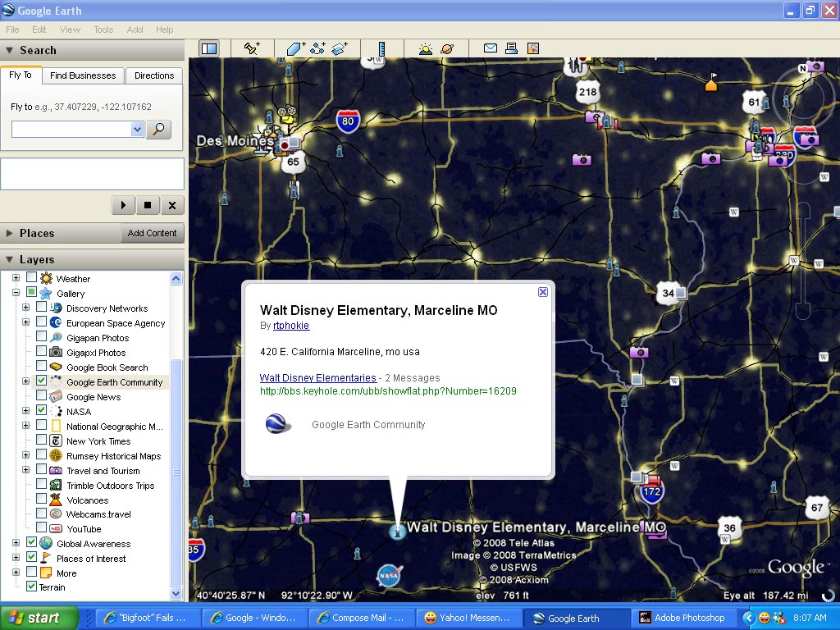The width and height of the screenshot is (840, 630).
Task: Expand the National Geographic tree node
Action: pos(25,426)
